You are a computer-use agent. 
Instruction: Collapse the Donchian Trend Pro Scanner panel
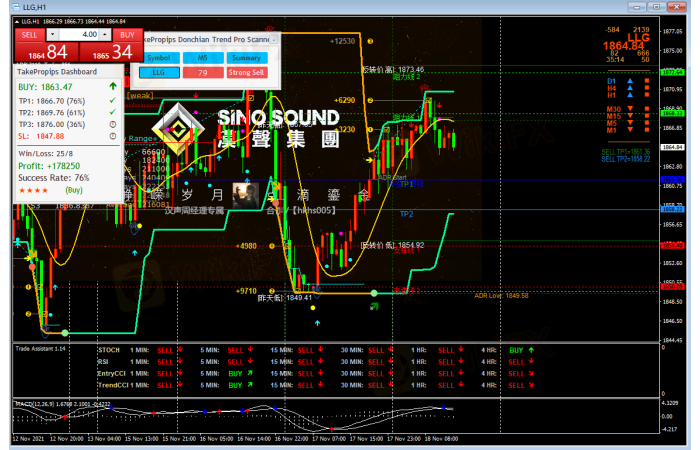pos(274,38)
